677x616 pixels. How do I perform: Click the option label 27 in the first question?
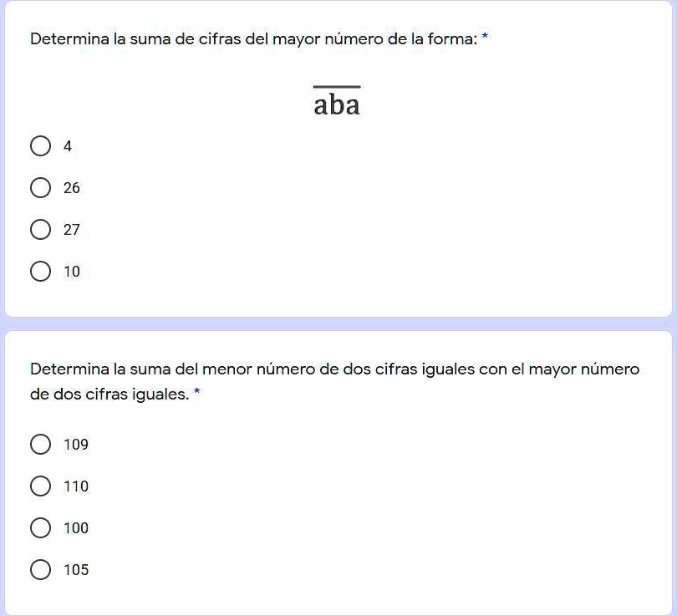tap(72, 229)
